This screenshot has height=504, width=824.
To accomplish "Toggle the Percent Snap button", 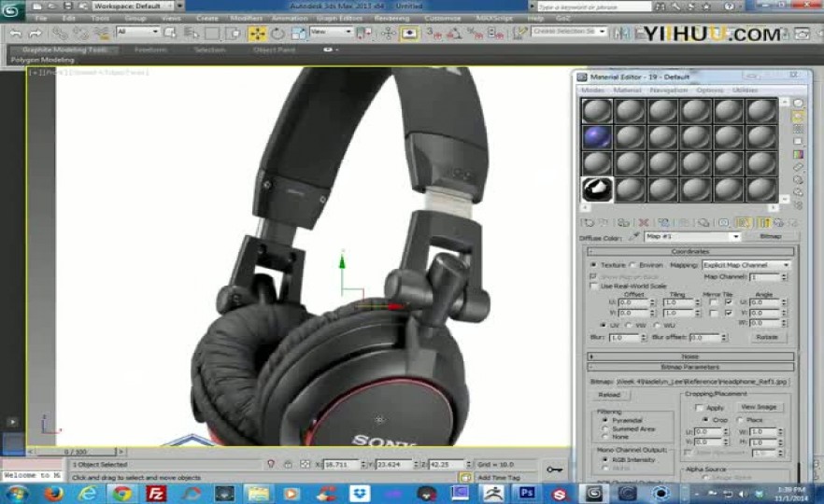I will point(475,34).
